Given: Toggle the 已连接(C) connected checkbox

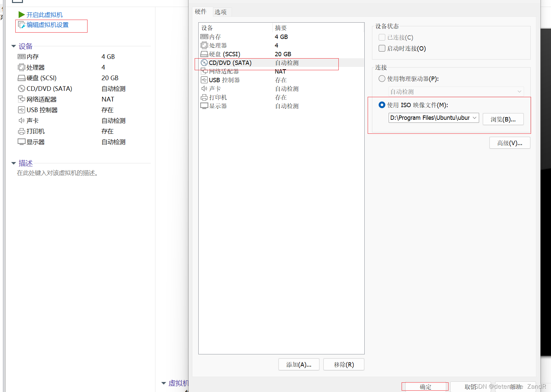Looking at the screenshot, I should 382,37.
